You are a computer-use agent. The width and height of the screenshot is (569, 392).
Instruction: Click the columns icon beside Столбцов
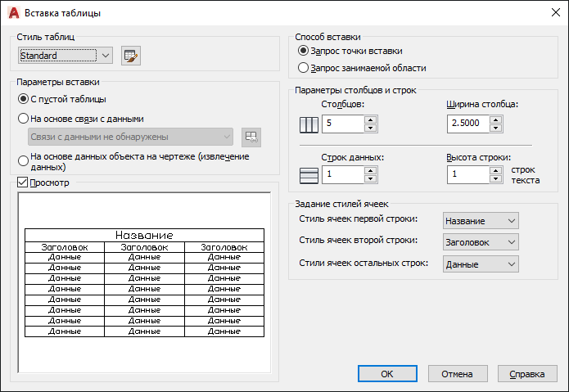tap(309, 124)
